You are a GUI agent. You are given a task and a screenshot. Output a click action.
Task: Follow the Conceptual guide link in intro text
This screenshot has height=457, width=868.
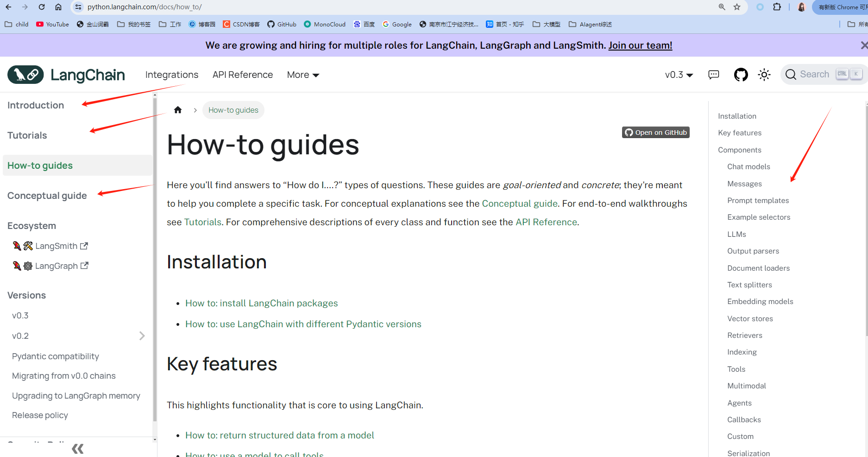click(x=520, y=203)
